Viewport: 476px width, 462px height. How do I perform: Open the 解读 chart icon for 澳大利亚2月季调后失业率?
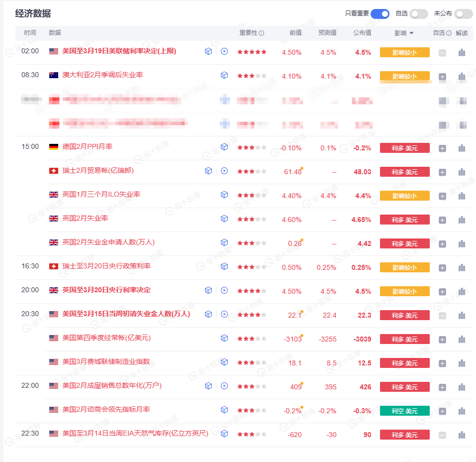pos(461,76)
